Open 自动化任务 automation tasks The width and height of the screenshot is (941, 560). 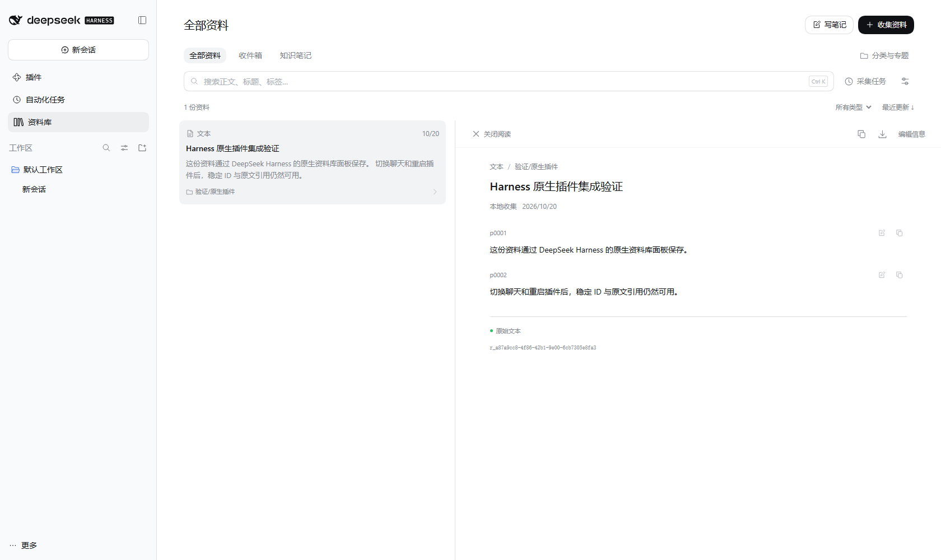click(78, 100)
